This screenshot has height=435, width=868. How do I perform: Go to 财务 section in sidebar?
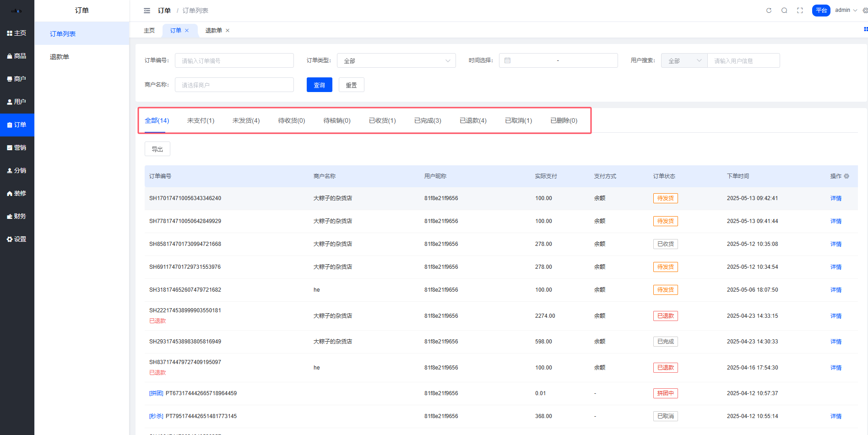[17, 216]
